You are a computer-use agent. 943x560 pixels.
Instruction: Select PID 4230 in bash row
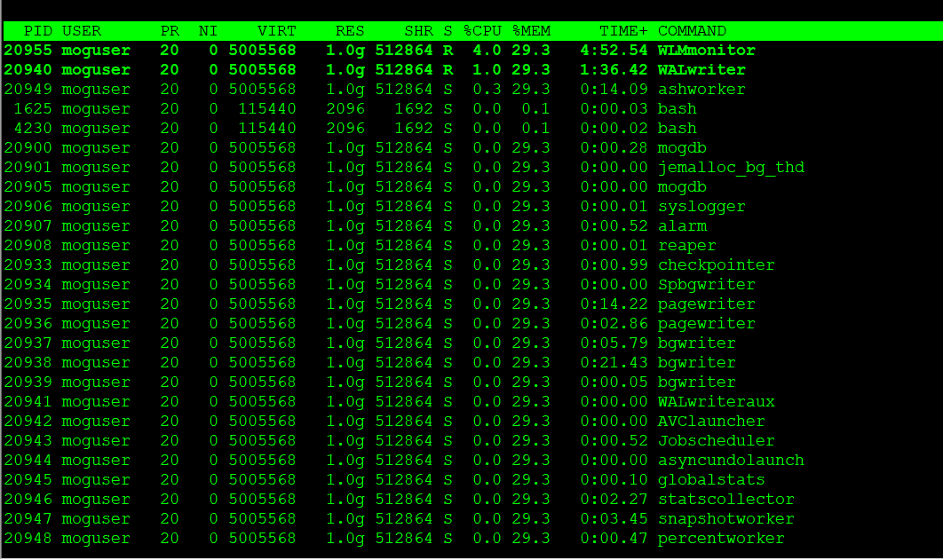(x=33, y=129)
